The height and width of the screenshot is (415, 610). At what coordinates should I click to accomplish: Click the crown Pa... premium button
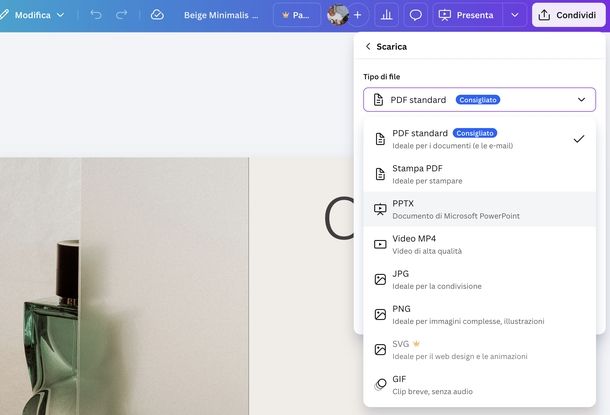pyautogui.click(x=297, y=15)
